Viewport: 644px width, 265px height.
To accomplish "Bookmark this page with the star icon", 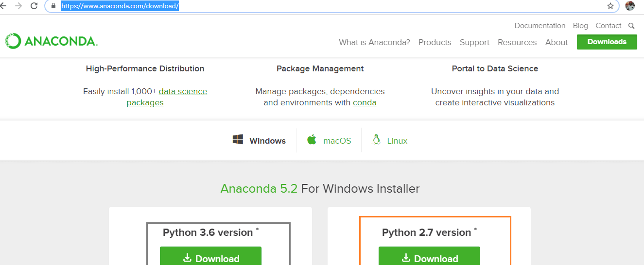I will point(610,6).
